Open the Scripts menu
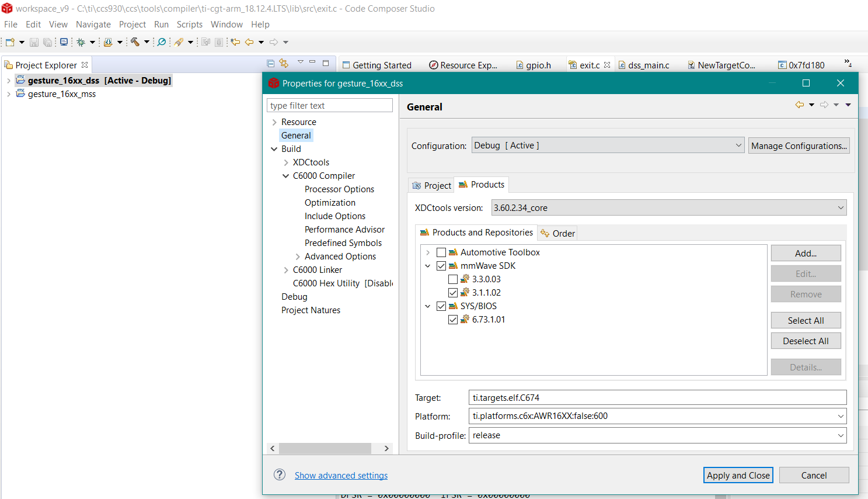 click(190, 25)
